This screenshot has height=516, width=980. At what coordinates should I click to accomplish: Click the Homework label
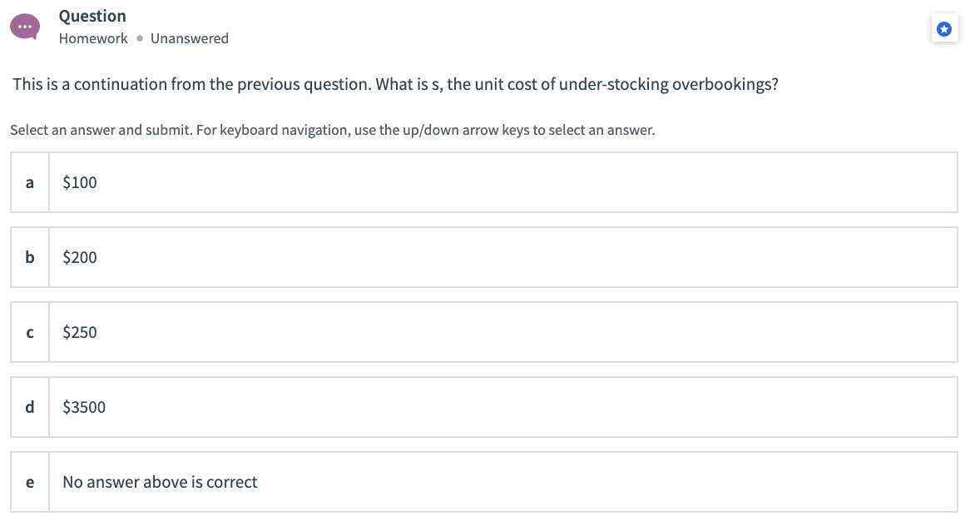[92, 38]
